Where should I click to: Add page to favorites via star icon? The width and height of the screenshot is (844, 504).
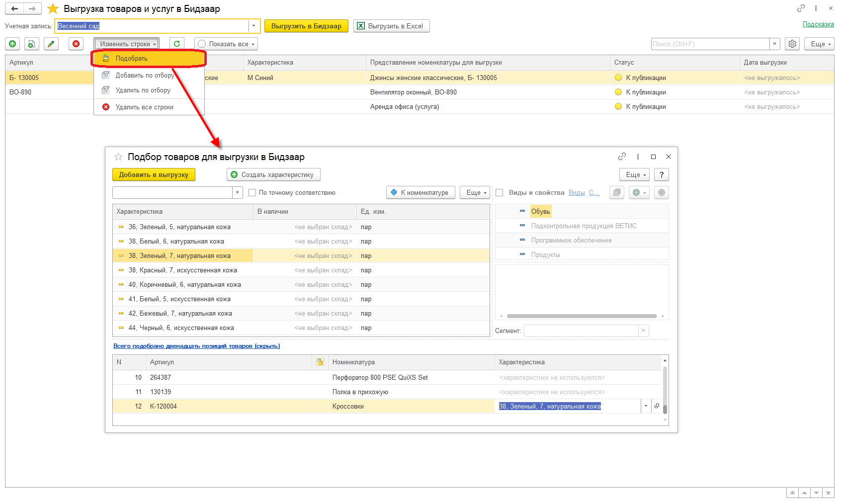[53, 8]
